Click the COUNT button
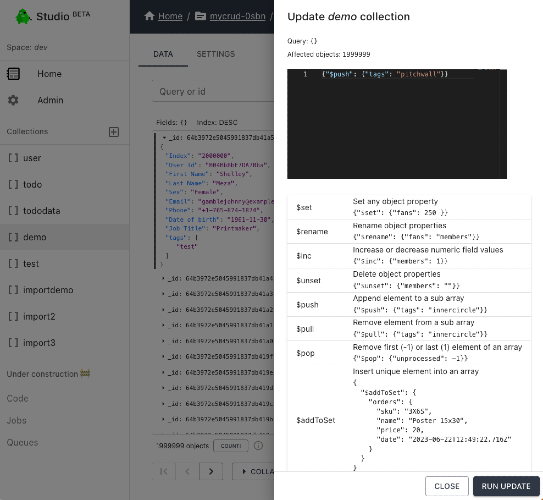This screenshot has height=500, width=543. pyautogui.click(x=231, y=446)
